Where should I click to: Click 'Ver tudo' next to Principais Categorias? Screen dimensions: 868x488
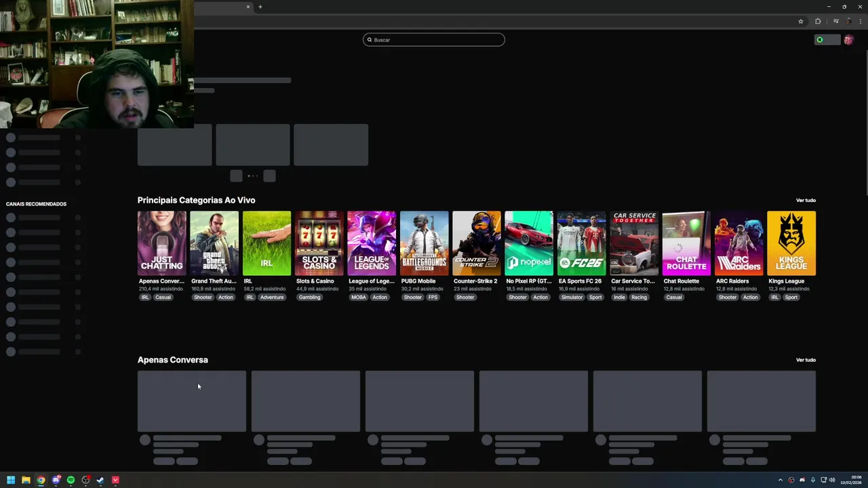click(x=806, y=201)
